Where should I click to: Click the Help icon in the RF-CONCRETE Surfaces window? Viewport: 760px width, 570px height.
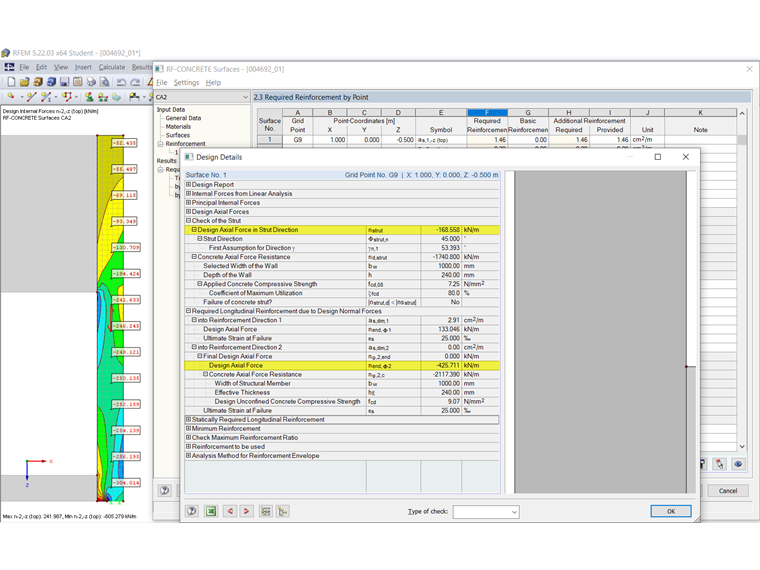tap(165, 491)
